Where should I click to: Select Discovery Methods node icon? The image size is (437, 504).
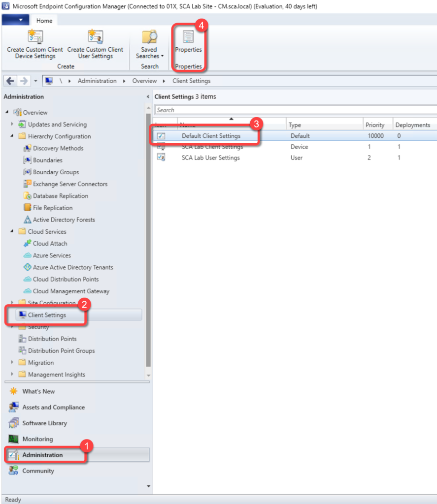[28, 148]
